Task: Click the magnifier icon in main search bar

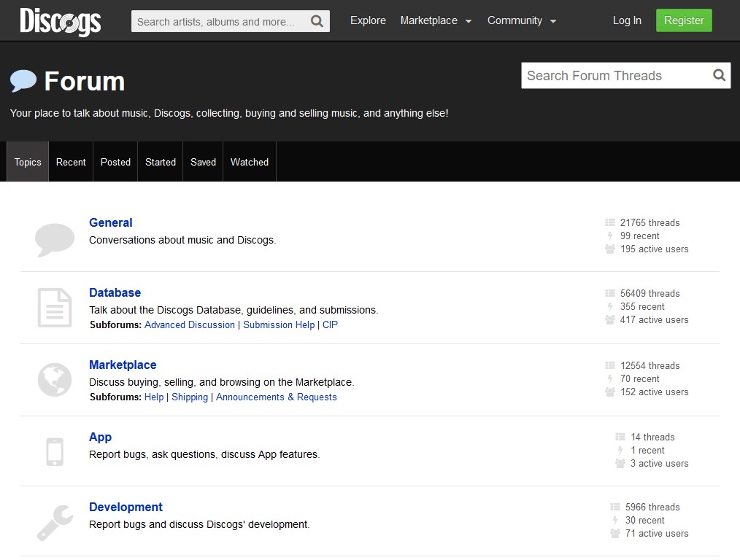Action: (x=317, y=21)
